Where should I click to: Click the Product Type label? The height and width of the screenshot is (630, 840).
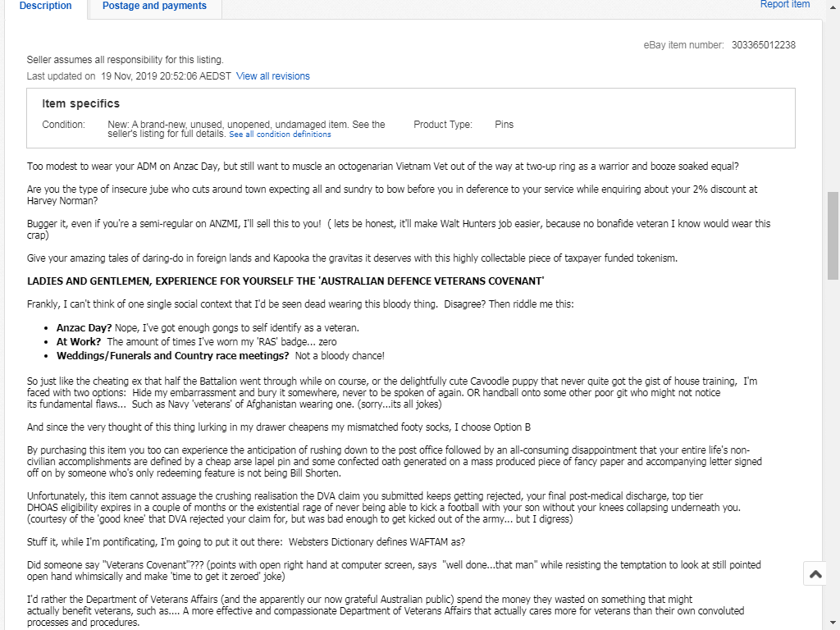[443, 125]
